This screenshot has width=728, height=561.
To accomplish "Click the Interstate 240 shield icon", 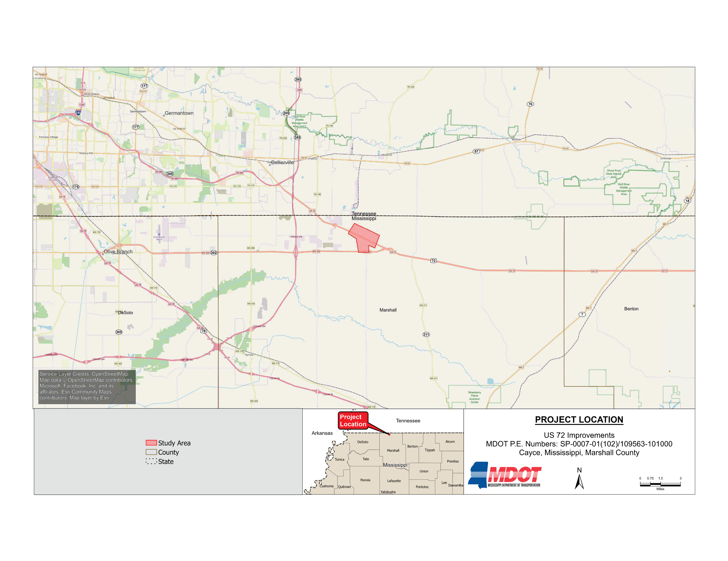I will 78,113.
